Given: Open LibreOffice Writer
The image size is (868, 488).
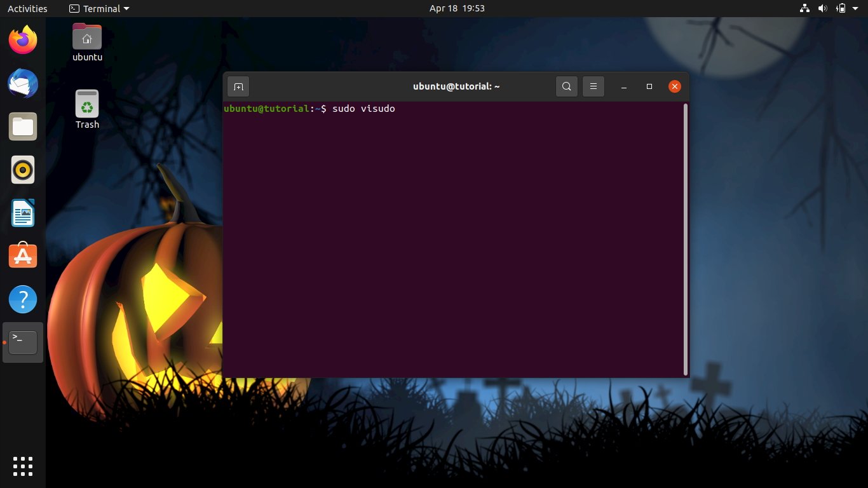Looking at the screenshot, I should pos(22,213).
